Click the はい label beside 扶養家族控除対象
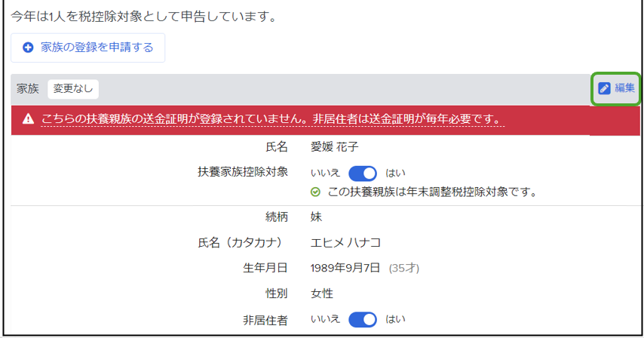The height and width of the screenshot is (338, 644). pyautogui.click(x=395, y=173)
